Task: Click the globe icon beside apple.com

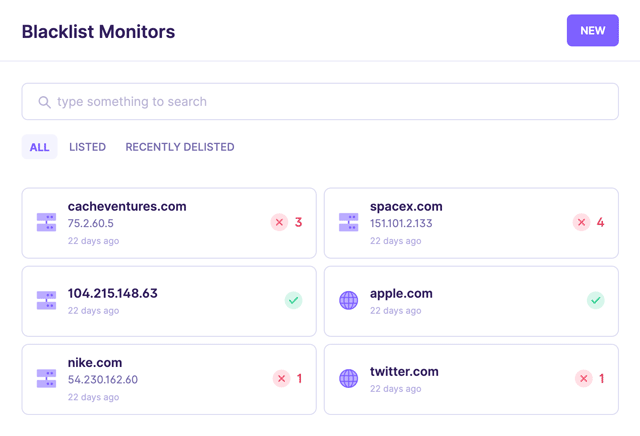Action: (348, 300)
